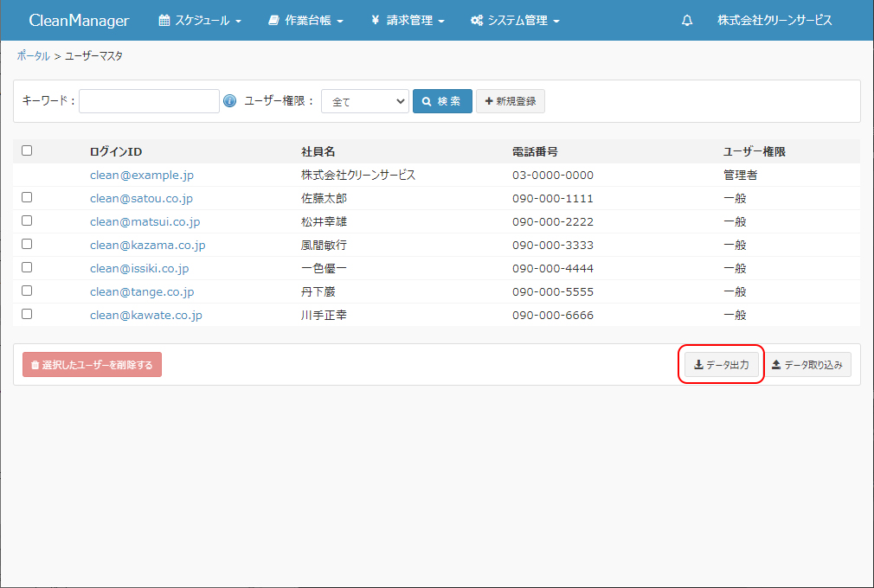Toggle the select-all checkbox in table header
Image resolution: width=874 pixels, height=588 pixels.
pyautogui.click(x=27, y=150)
